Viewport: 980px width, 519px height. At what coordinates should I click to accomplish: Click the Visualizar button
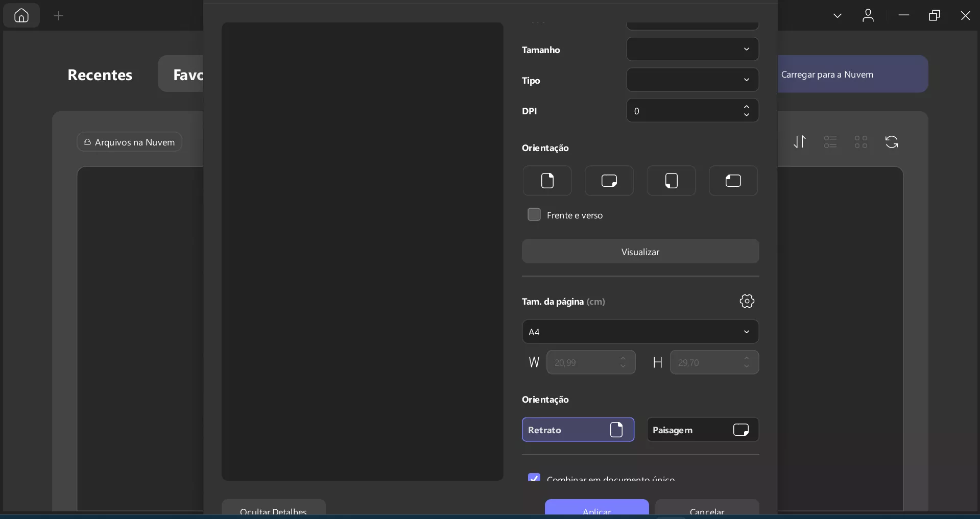pos(640,252)
